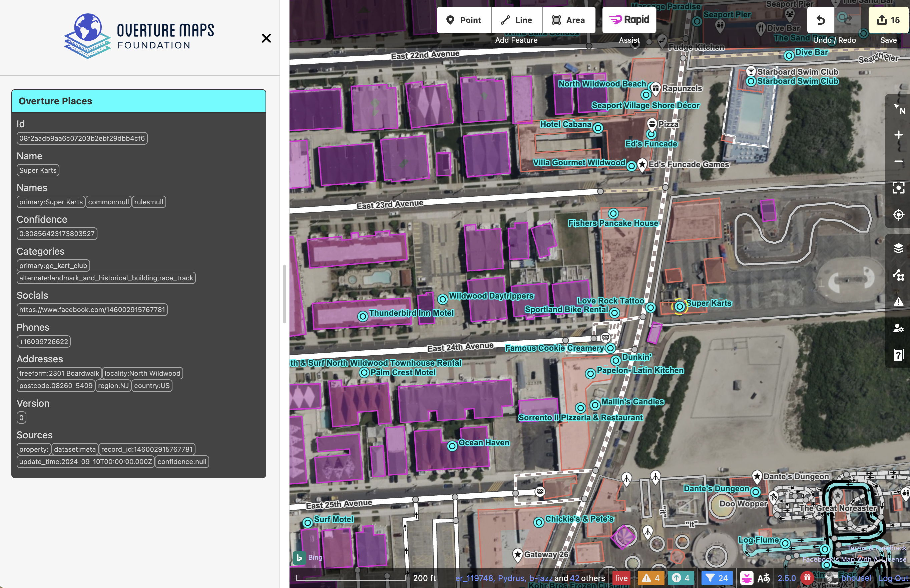910x588 pixels.
Task: Center map on my location
Action: 898,215
